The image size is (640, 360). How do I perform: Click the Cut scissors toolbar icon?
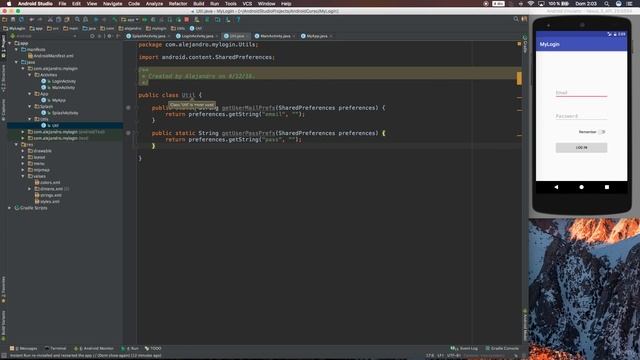50,19
